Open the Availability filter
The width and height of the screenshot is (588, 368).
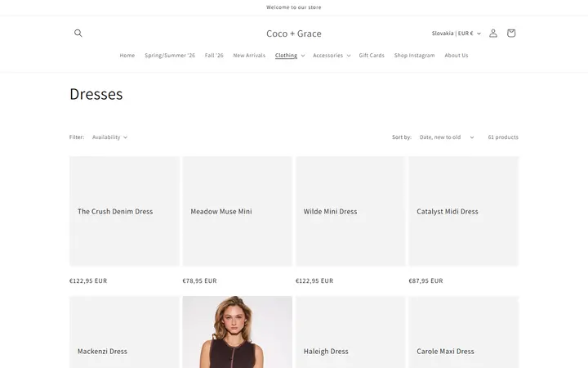[110, 137]
